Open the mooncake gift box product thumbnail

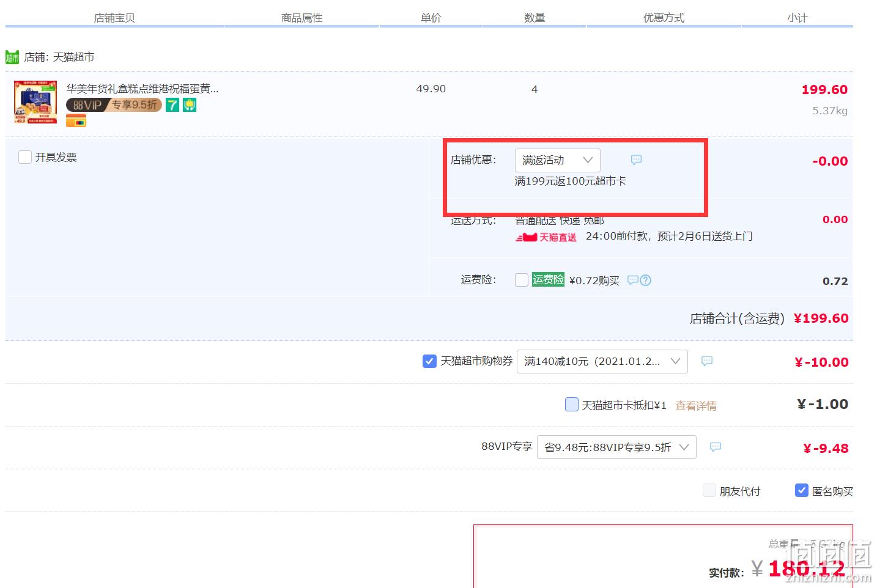tap(35, 102)
